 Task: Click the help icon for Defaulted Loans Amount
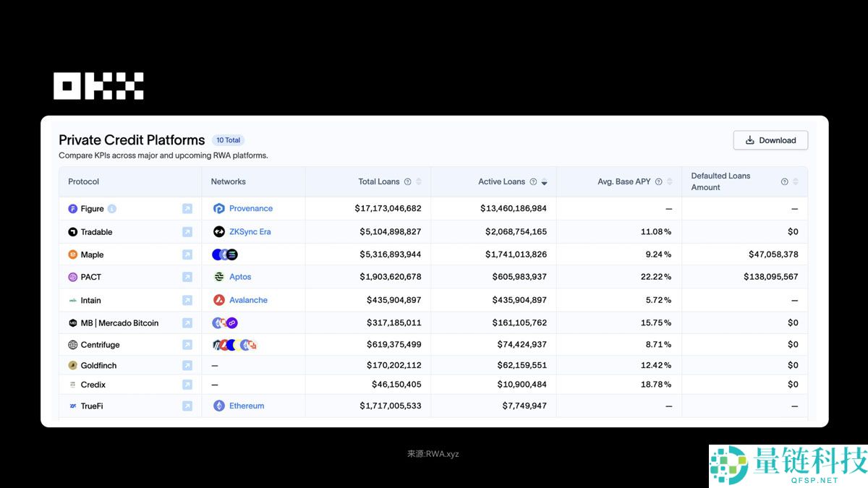tap(784, 182)
